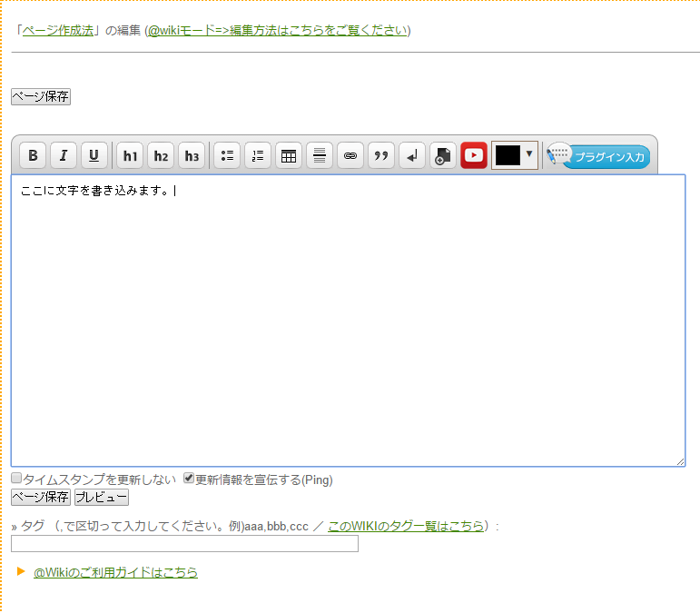Insert a table using the grid icon
Viewport: 700px width, 613px height.
289,155
